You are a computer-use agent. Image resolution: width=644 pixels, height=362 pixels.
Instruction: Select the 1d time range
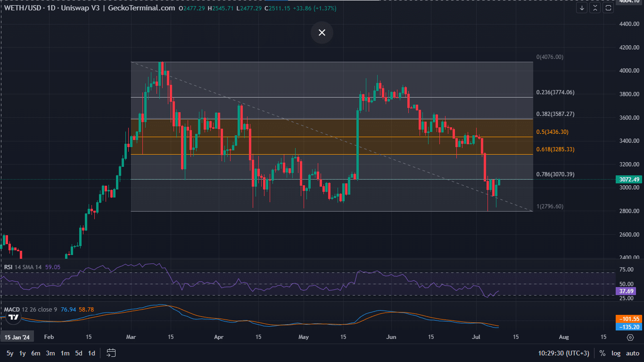point(91,353)
